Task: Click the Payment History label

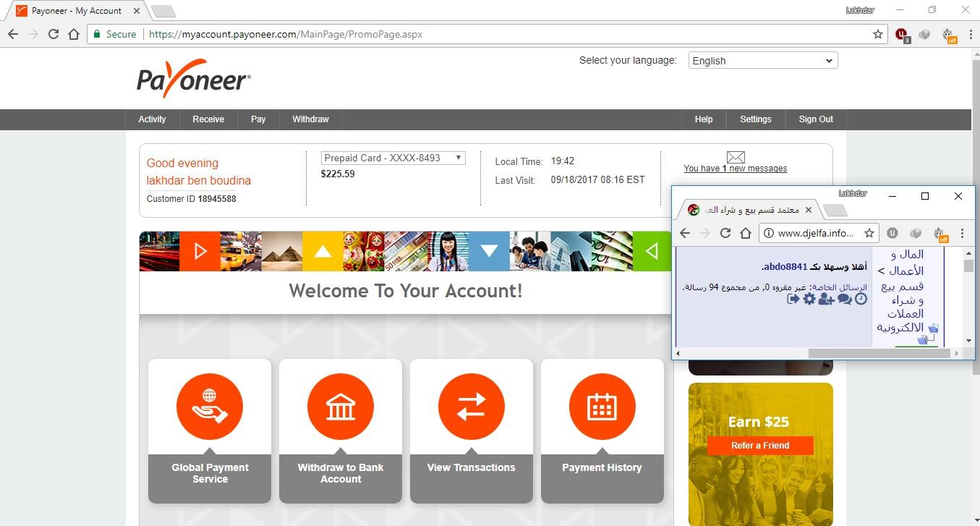Action: click(x=602, y=467)
